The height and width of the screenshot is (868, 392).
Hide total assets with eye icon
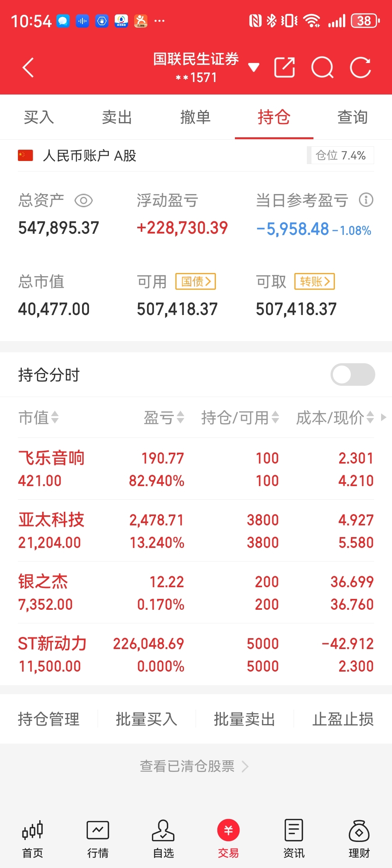(x=83, y=201)
